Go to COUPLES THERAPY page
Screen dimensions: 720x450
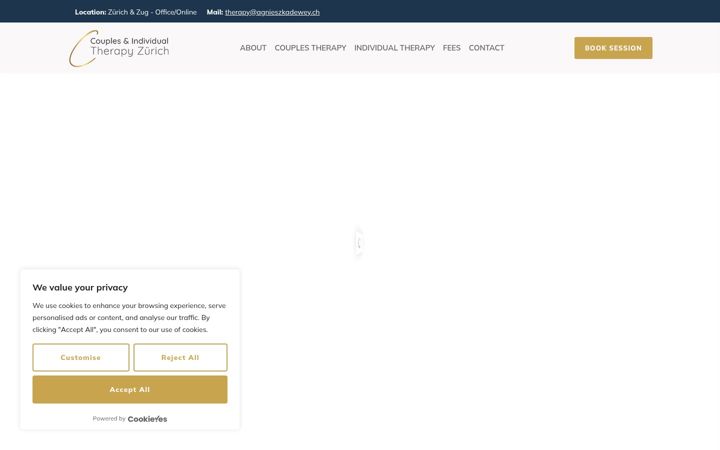coord(310,48)
